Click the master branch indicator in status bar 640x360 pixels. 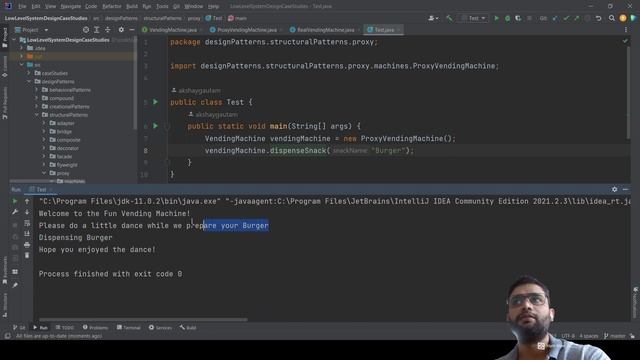(x=615, y=336)
